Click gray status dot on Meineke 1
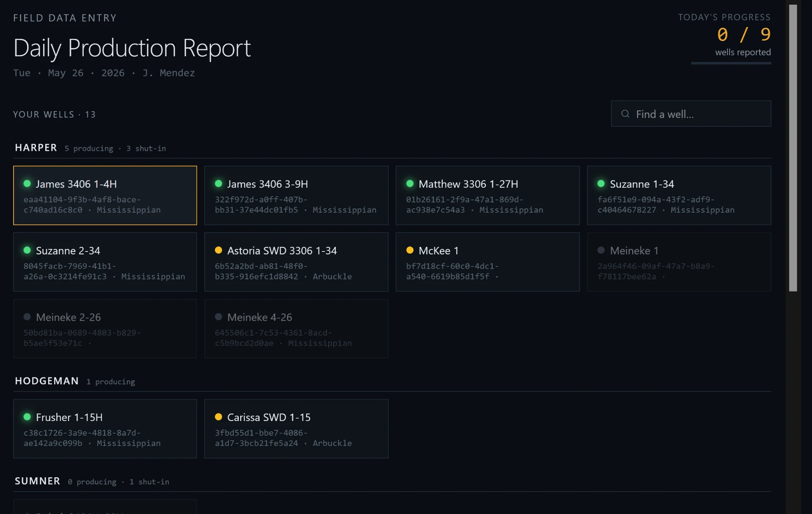The image size is (812, 514). (x=601, y=250)
